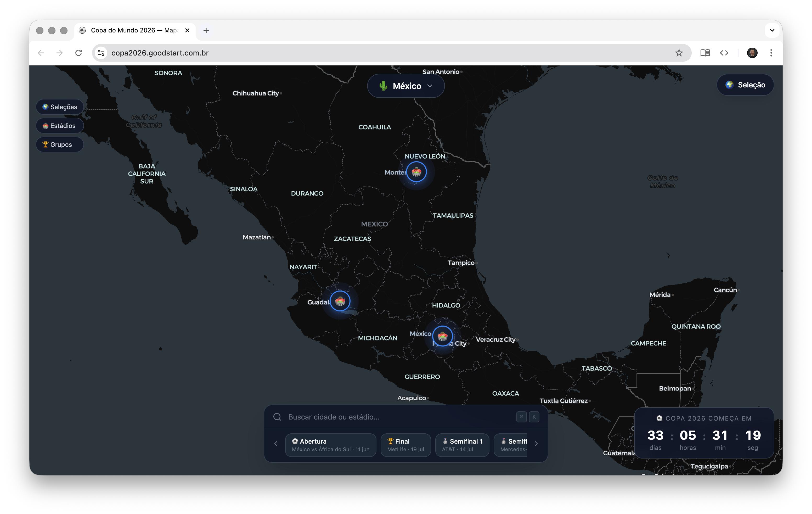Viewport: 812px width, 514px height.
Task: Click the Mérida city label
Action: pyautogui.click(x=660, y=295)
